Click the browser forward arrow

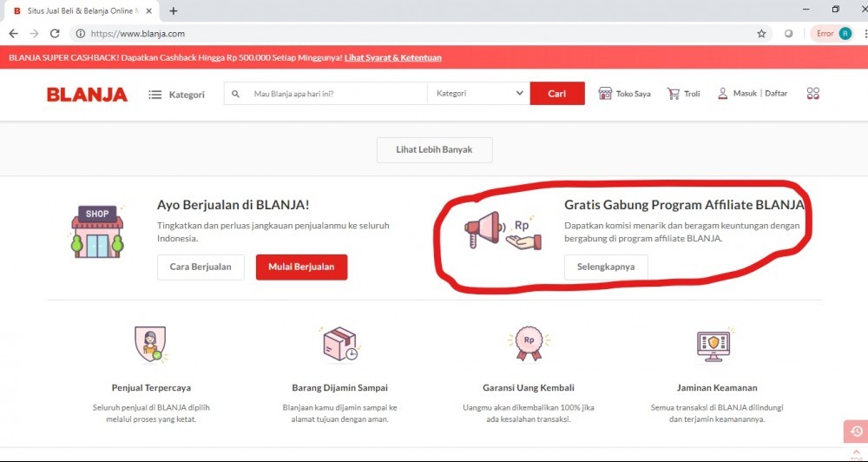coord(35,34)
